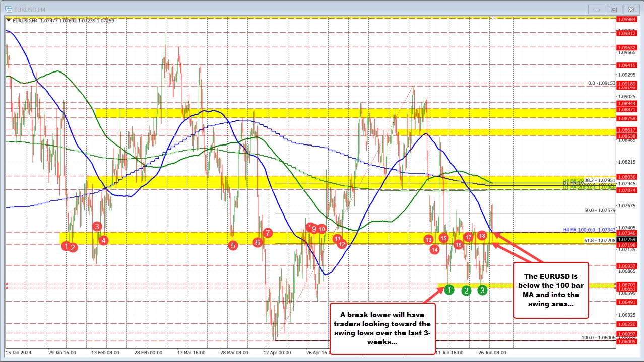This screenshot has width=644, height=362.
Task: Collapse the OHLC quote line with the black triangle
Action: tap(10, 20)
